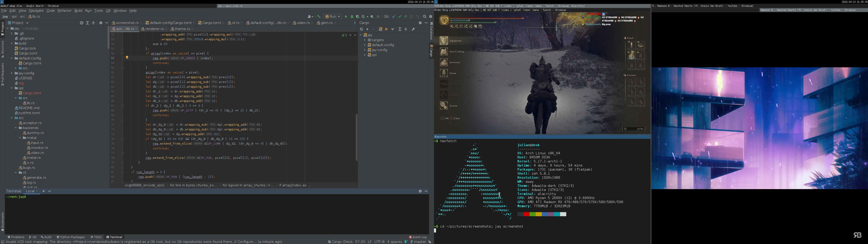Viewport: 868px width, 244px height.
Task: Open the Cargo panel wrench settings
Action: pos(413,29)
